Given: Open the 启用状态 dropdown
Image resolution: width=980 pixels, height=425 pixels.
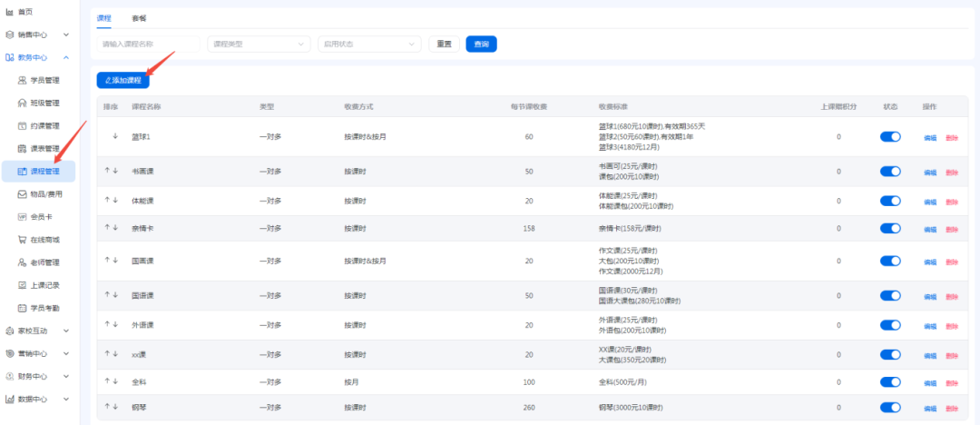Looking at the screenshot, I should tap(369, 44).
